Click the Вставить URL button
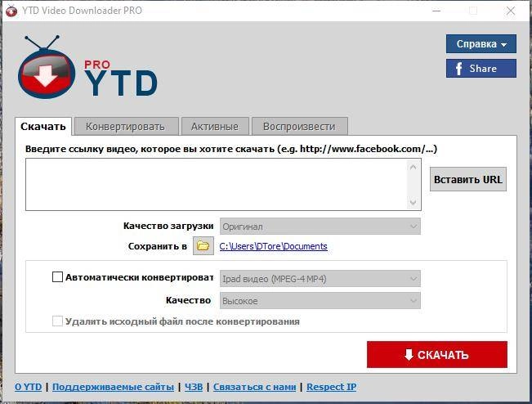Image resolution: width=532 pixels, height=404 pixels. [x=468, y=179]
